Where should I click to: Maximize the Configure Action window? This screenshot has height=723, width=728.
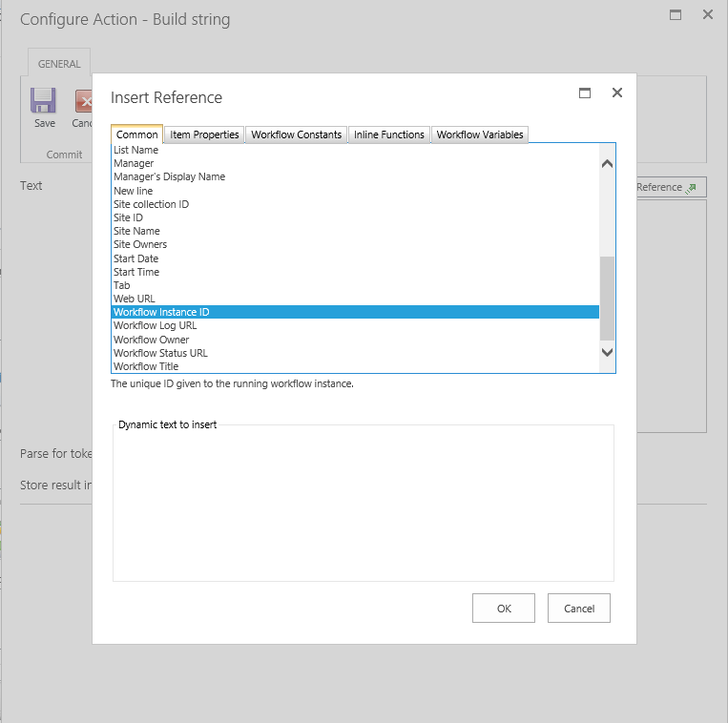676,15
